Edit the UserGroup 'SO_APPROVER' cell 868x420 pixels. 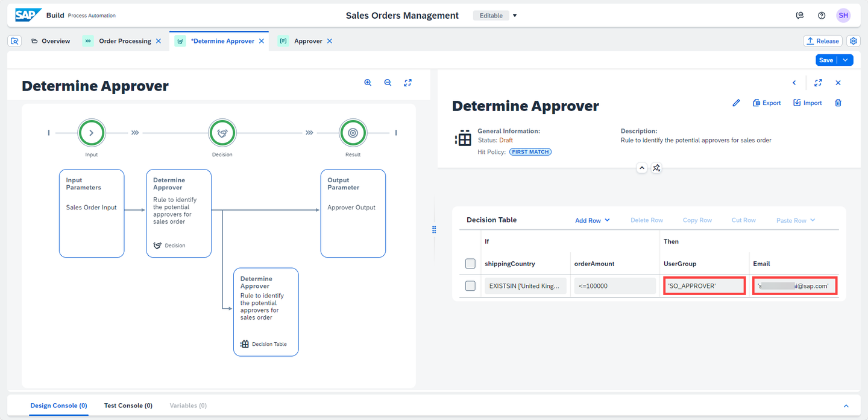pyautogui.click(x=704, y=286)
